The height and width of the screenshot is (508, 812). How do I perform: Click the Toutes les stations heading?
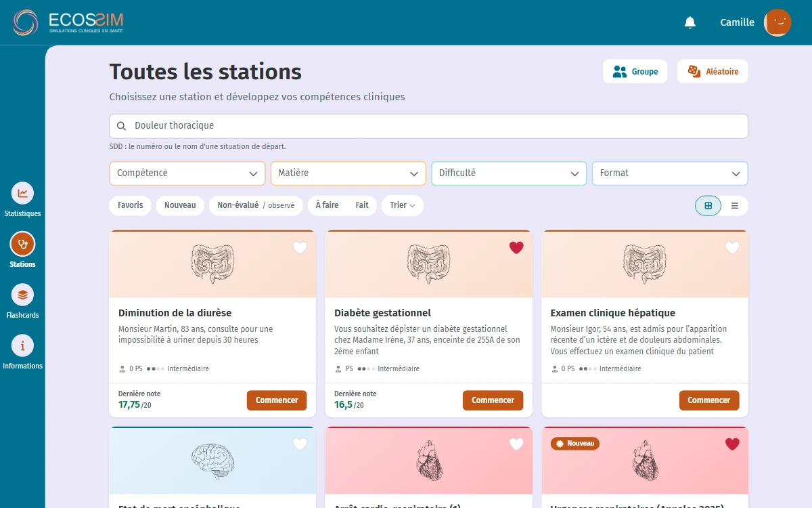pyautogui.click(x=206, y=72)
